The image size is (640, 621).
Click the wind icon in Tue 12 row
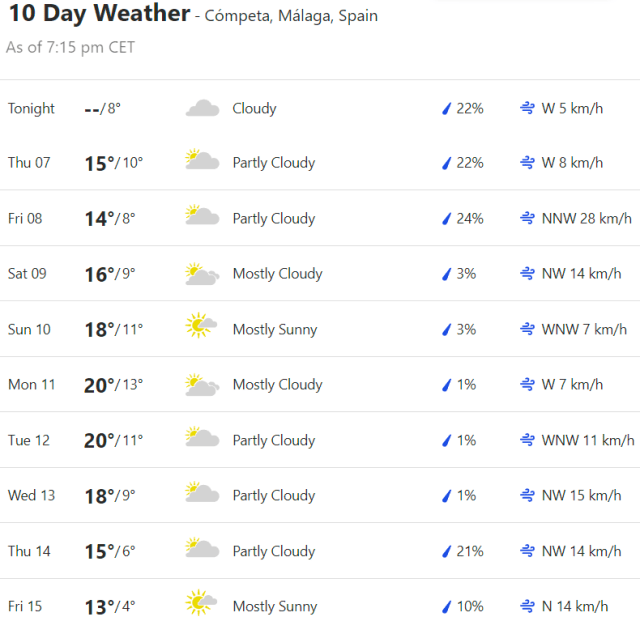coord(527,440)
